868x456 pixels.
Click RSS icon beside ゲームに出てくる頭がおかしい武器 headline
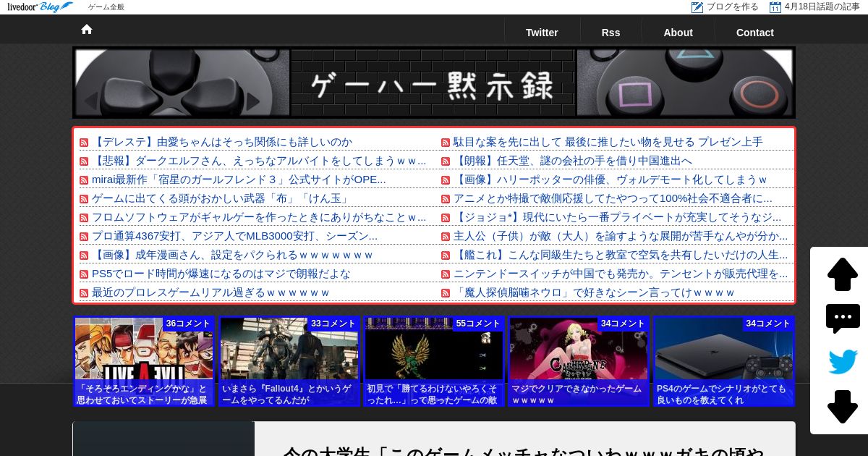(84, 199)
